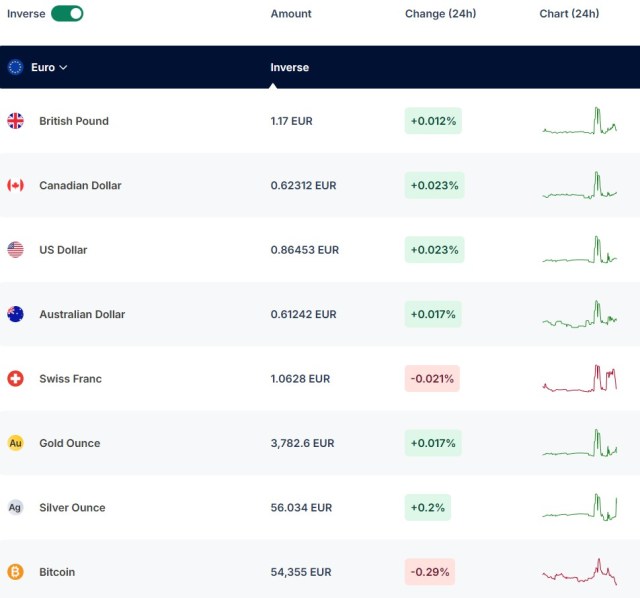Select the Inverse column header tab
The height and width of the screenshot is (598, 640).
(x=289, y=67)
